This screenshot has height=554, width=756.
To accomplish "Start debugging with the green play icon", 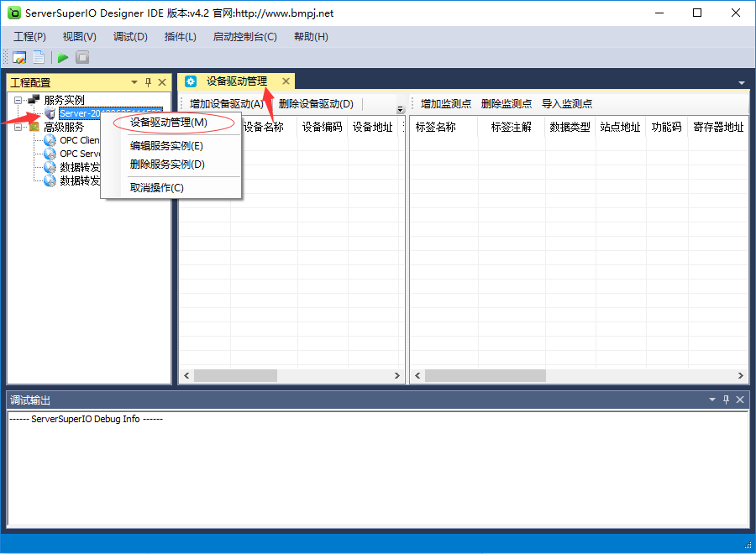I will coord(63,57).
